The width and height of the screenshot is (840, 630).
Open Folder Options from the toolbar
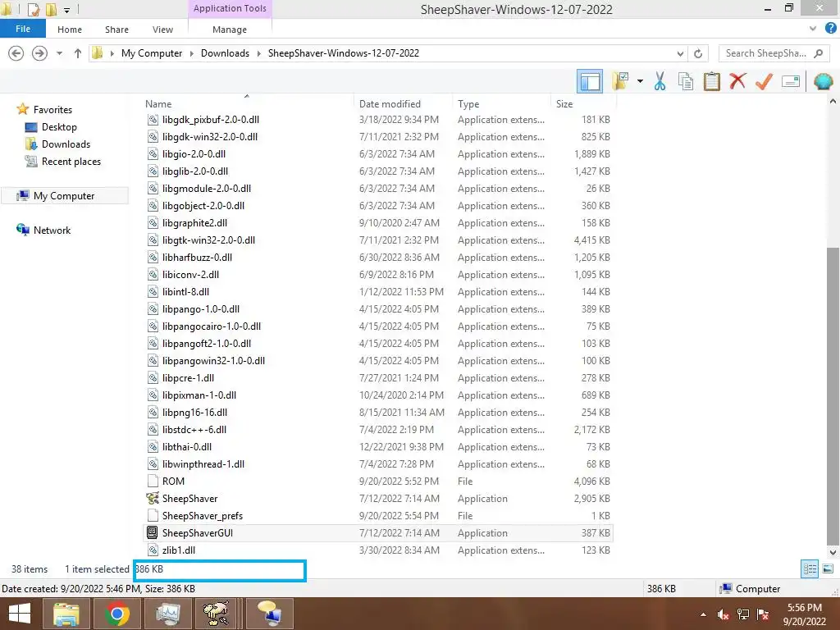[x=621, y=81]
